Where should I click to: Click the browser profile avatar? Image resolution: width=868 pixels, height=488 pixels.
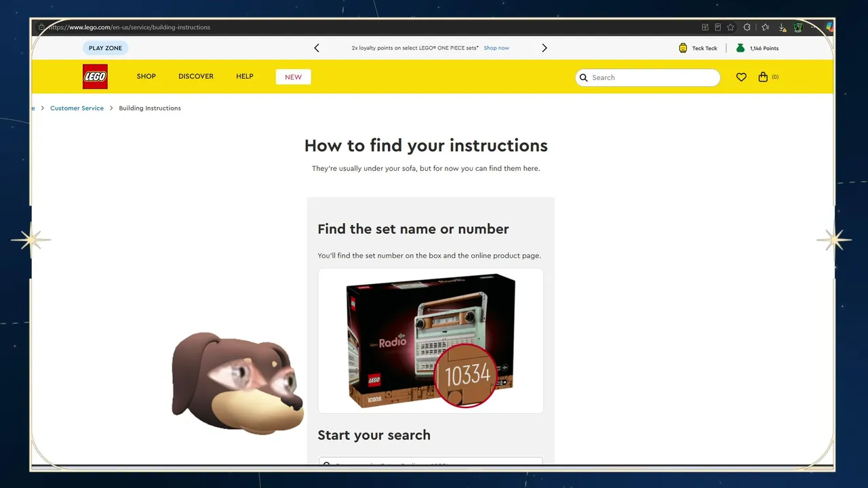[798, 28]
